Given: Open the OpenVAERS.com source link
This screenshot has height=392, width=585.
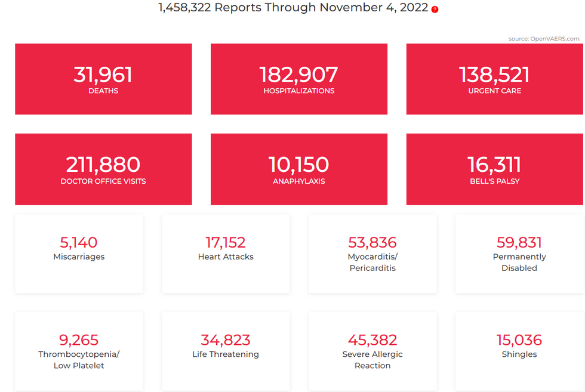Looking at the screenshot, I should (543, 39).
